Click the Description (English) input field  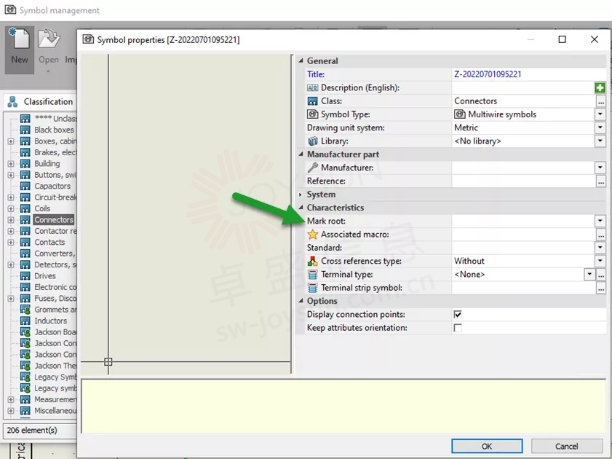coord(523,88)
